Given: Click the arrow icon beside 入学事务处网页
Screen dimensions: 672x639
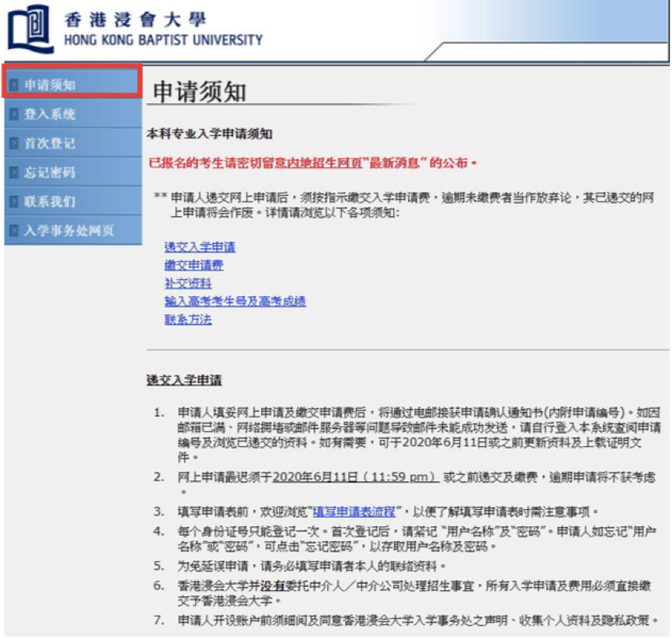Looking at the screenshot, I should 15,231.
